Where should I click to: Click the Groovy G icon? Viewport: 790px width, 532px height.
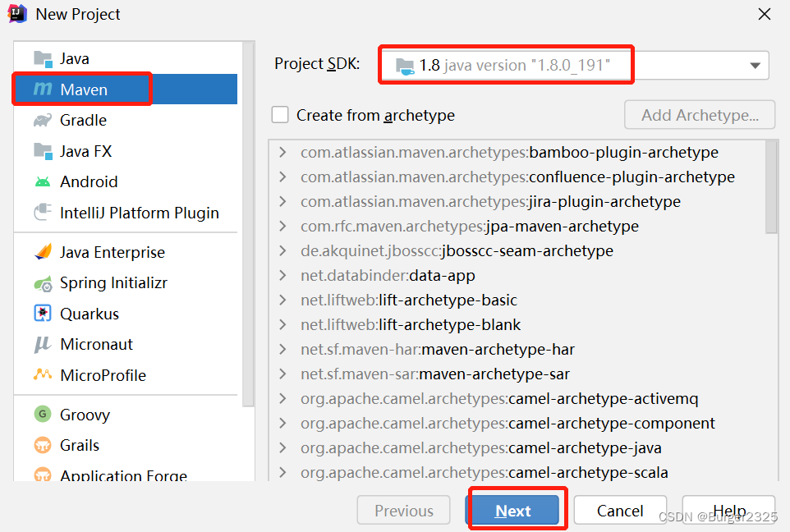click(x=43, y=414)
